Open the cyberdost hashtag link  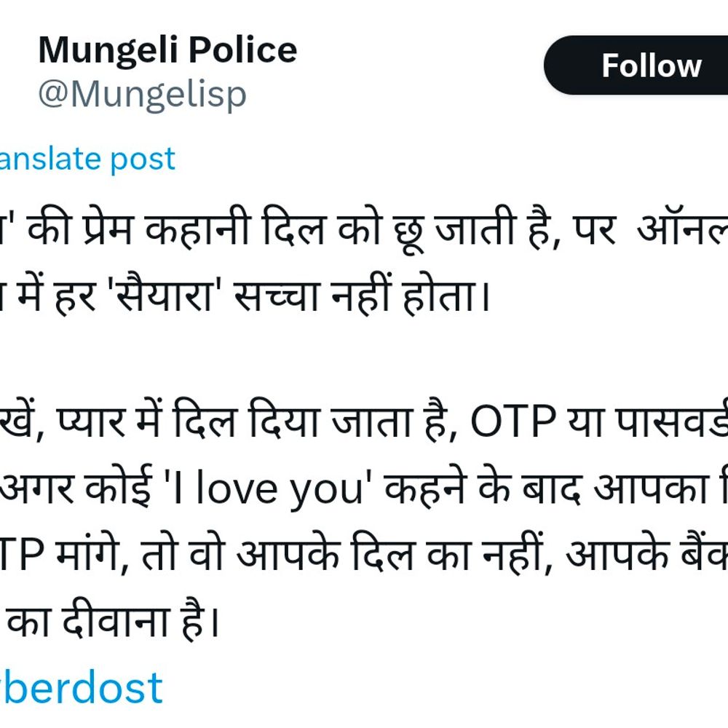[80, 687]
